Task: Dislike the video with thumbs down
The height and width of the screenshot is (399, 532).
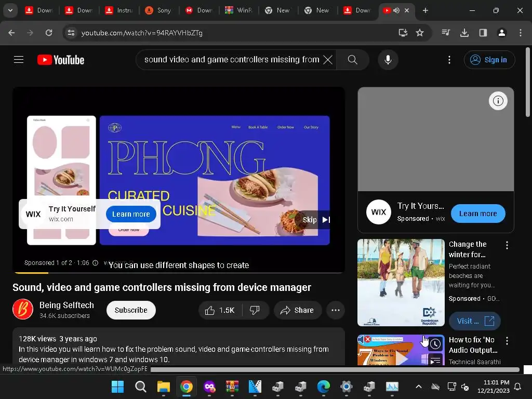Action: tap(255, 310)
